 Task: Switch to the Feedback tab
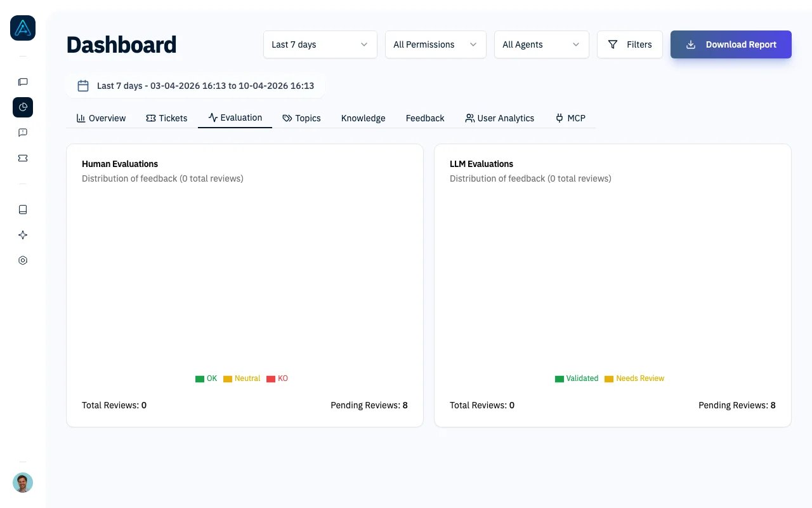425,118
